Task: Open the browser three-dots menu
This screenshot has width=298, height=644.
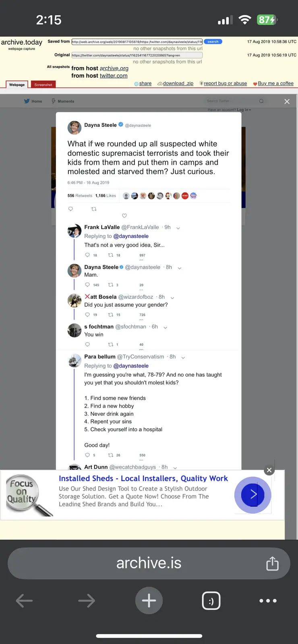Action: (x=268, y=601)
